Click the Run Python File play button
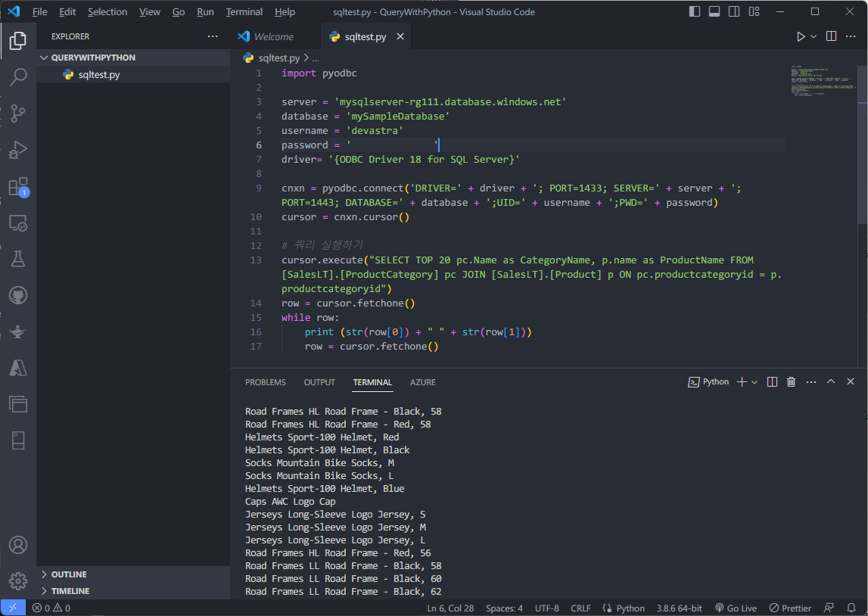The image size is (868, 616). click(801, 36)
